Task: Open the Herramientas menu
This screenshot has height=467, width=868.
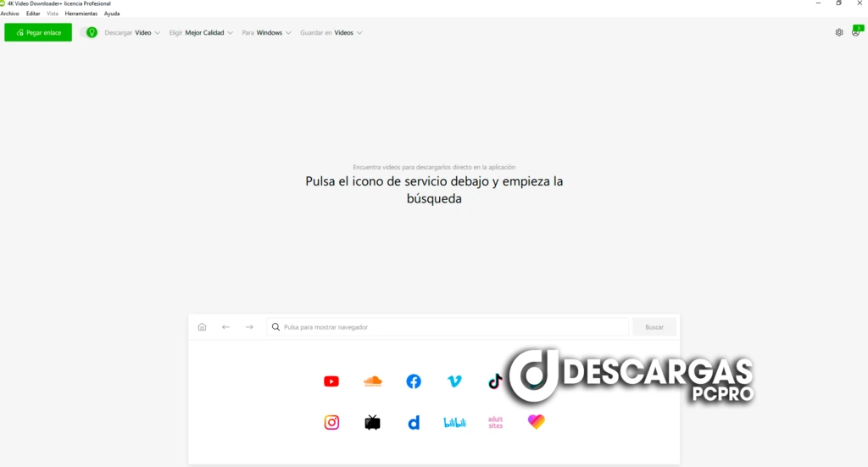Action: pos(81,14)
